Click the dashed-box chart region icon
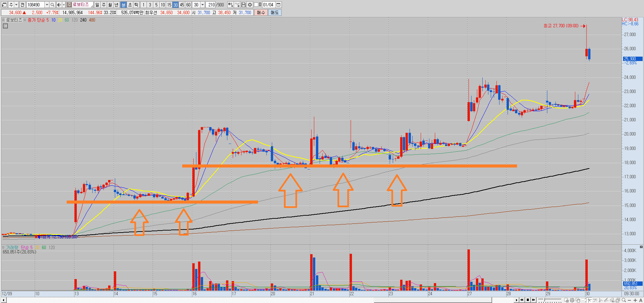Image resolution: width=644 pixels, height=303 pixels. click(x=583, y=300)
